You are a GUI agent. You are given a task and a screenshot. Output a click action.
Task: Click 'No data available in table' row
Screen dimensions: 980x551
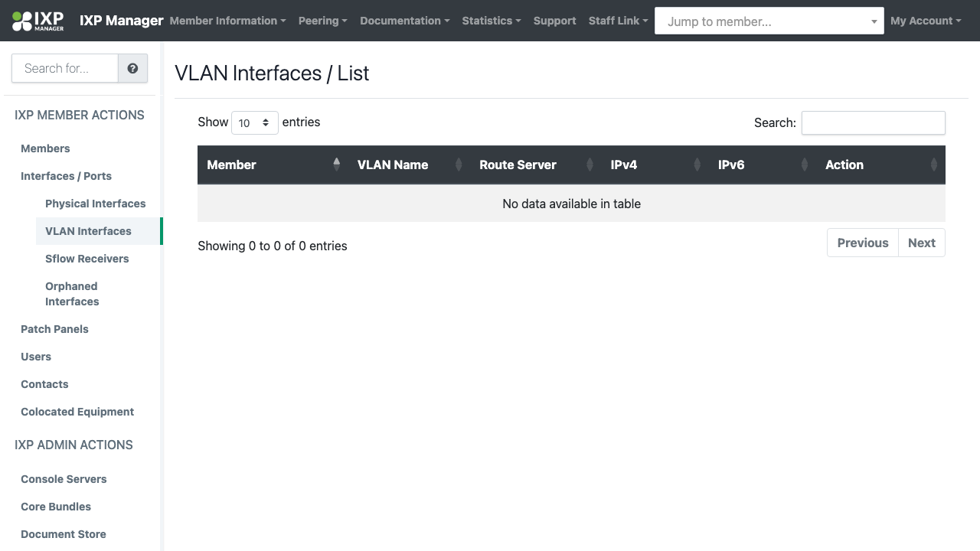click(x=571, y=204)
